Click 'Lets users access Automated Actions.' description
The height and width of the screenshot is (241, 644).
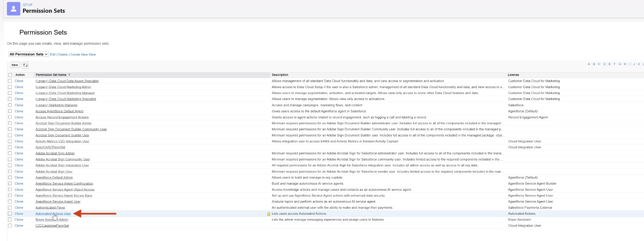tap(299, 214)
